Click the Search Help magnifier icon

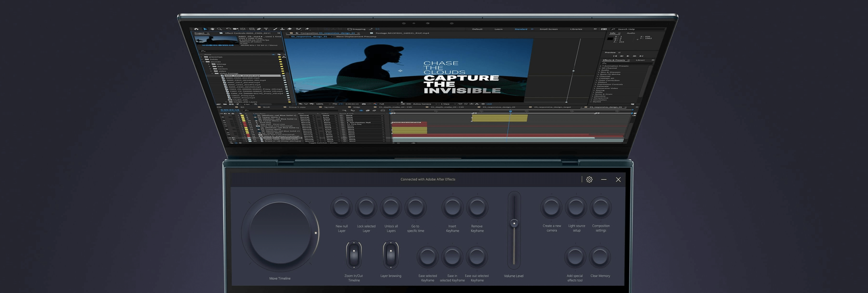click(x=613, y=29)
